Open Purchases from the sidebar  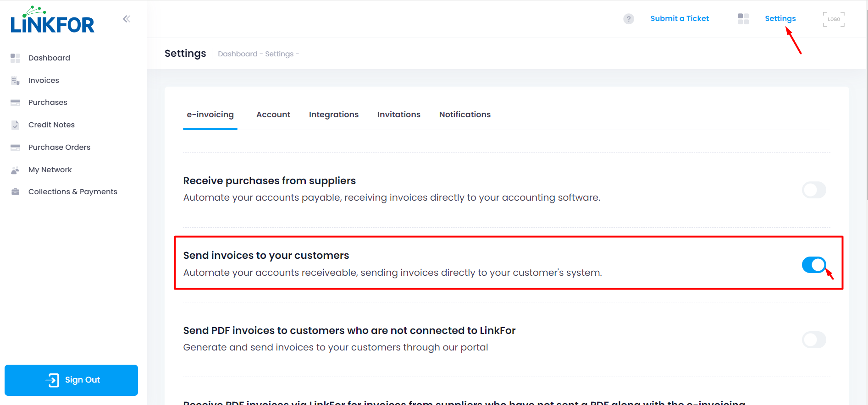click(48, 102)
